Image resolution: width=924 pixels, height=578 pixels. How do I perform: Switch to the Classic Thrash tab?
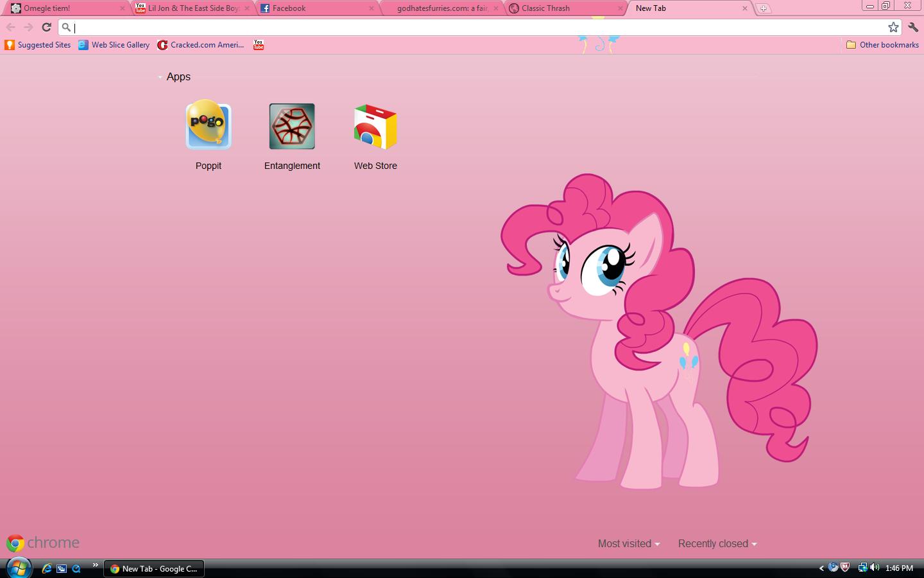coord(566,8)
